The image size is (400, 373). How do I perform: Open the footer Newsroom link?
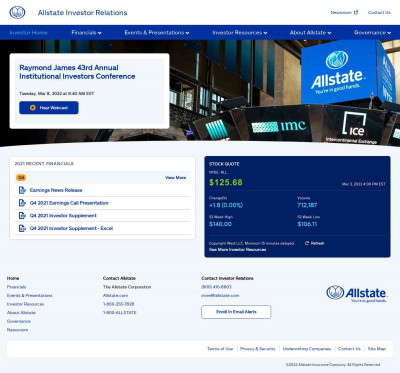(x=17, y=330)
